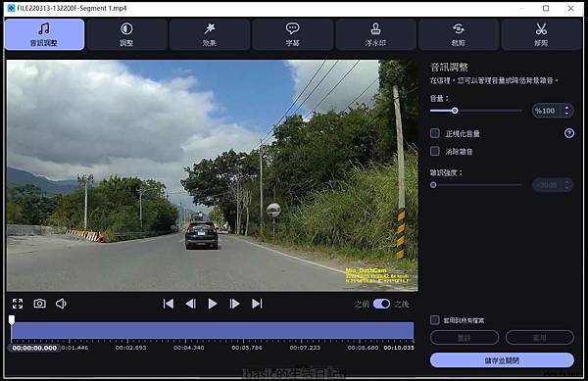
Task: Click the 00:07.233 timeline label
Action: (x=305, y=348)
